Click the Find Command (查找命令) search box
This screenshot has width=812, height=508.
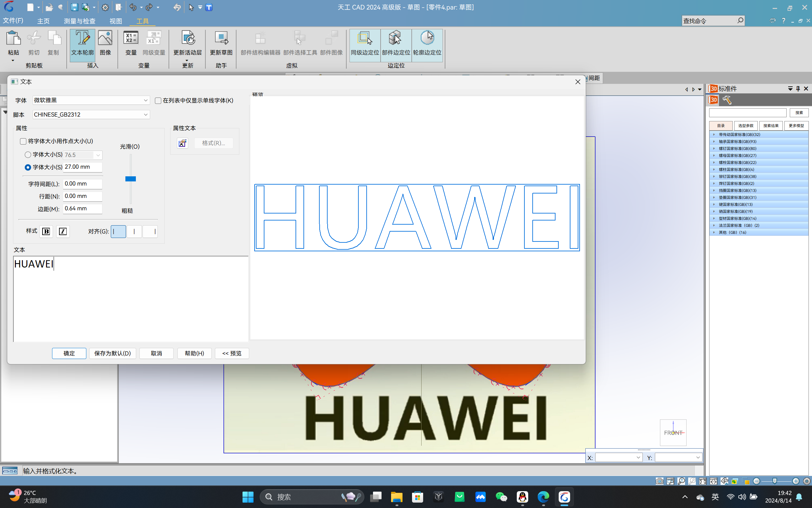713,21
